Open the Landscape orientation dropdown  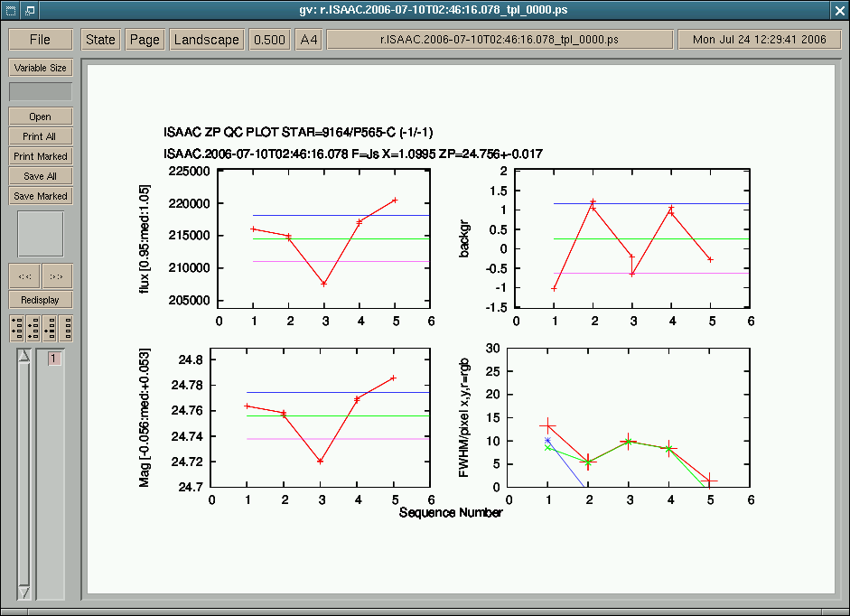click(207, 40)
